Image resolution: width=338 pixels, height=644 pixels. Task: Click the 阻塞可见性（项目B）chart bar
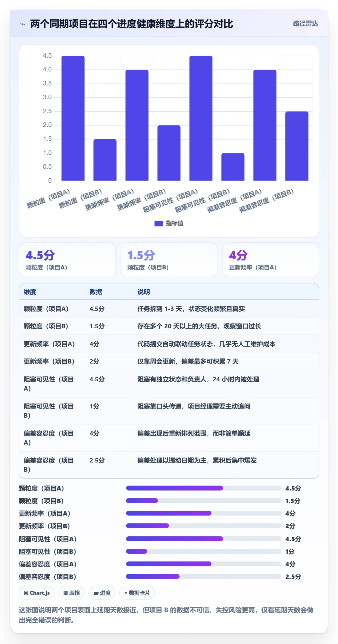[x=233, y=167]
